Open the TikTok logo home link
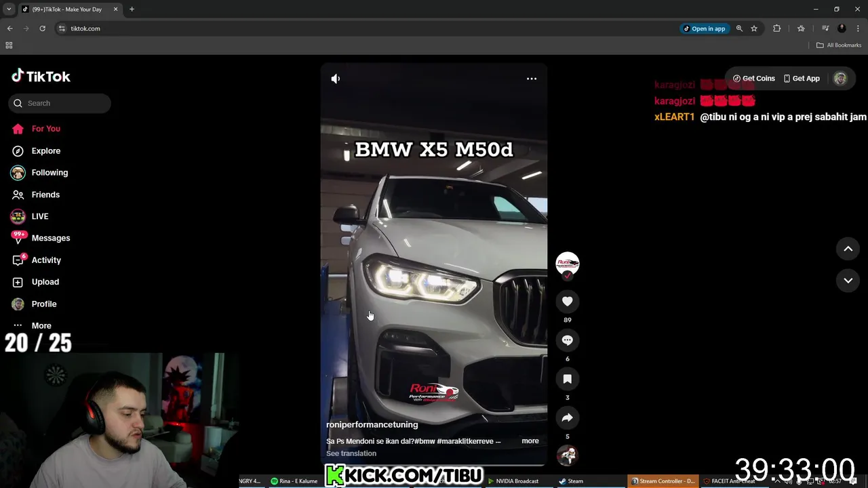Image resolution: width=868 pixels, height=488 pixels. (x=41, y=76)
